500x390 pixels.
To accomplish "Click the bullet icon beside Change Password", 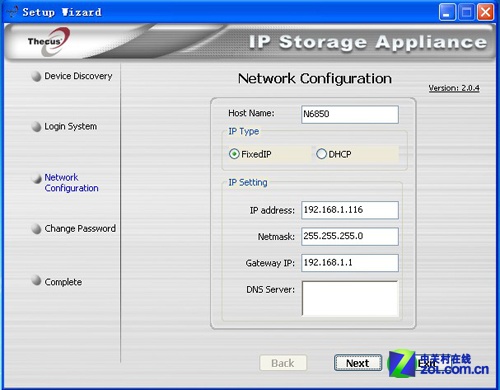I will pos(36,229).
